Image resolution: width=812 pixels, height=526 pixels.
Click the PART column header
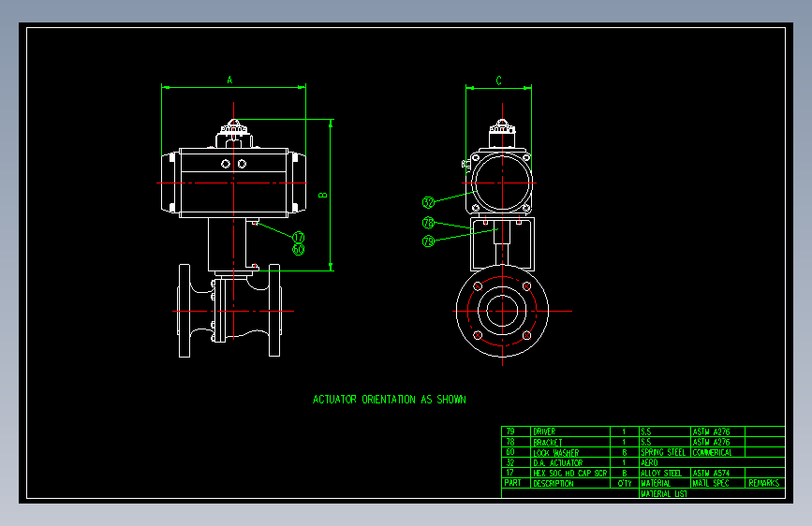click(x=516, y=483)
